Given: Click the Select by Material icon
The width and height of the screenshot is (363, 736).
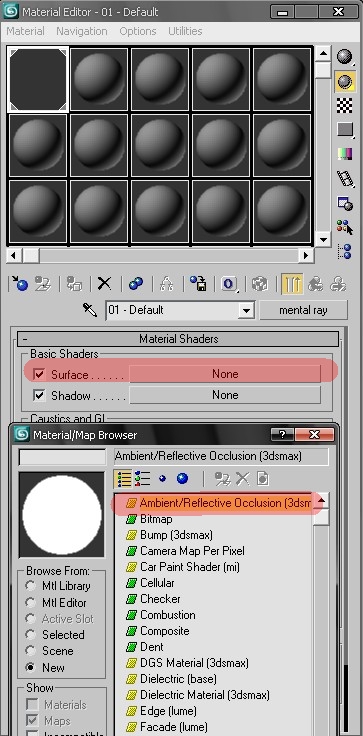Looking at the screenshot, I should pyautogui.click(x=345, y=227).
